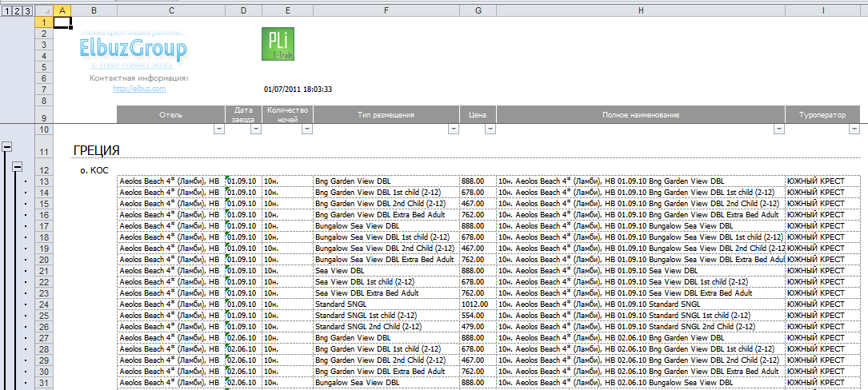
Task: Select price cell 554.00
Action: 478,316
